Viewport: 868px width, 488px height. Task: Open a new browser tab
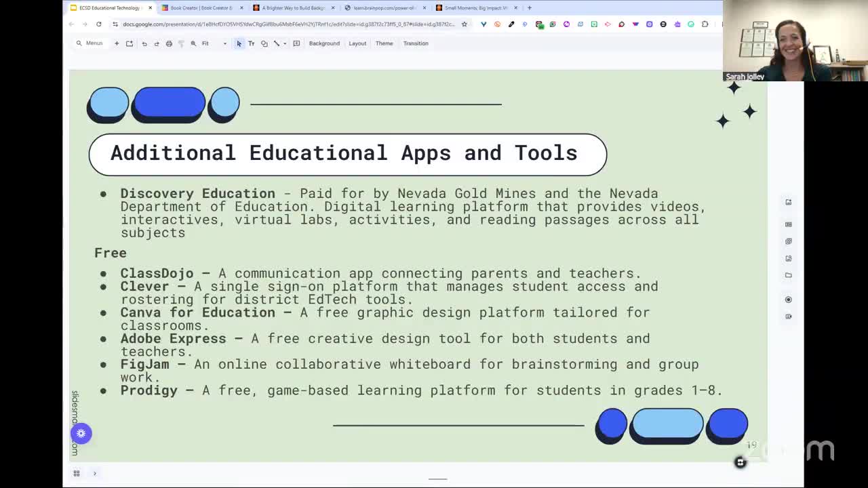[530, 8]
